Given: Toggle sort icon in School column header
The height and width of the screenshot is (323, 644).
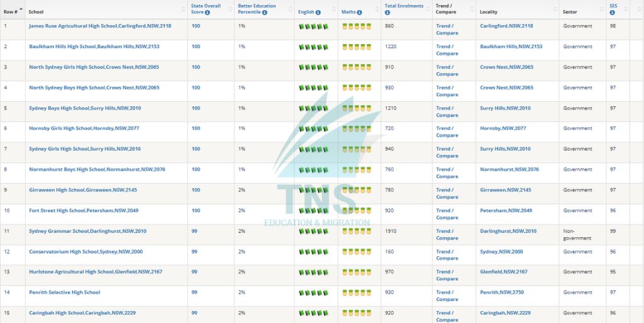Looking at the screenshot, I should pyautogui.click(x=184, y=9).
